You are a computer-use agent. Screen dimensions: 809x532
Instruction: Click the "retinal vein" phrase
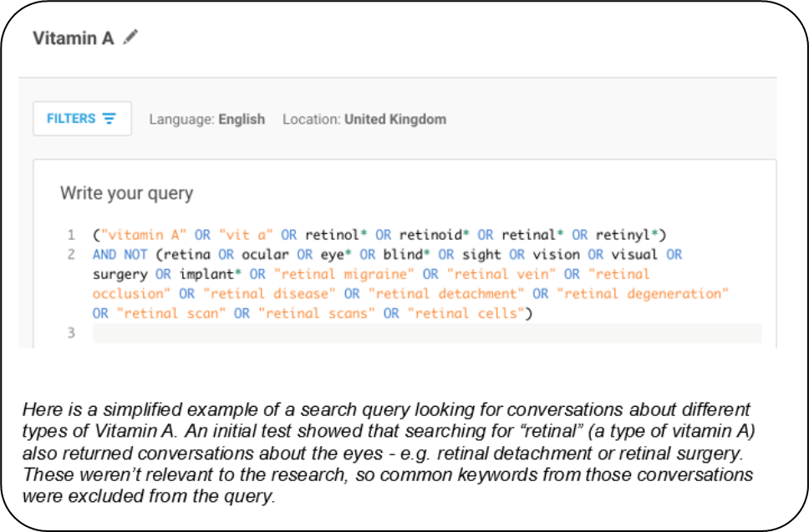click(x=501, y=274)
